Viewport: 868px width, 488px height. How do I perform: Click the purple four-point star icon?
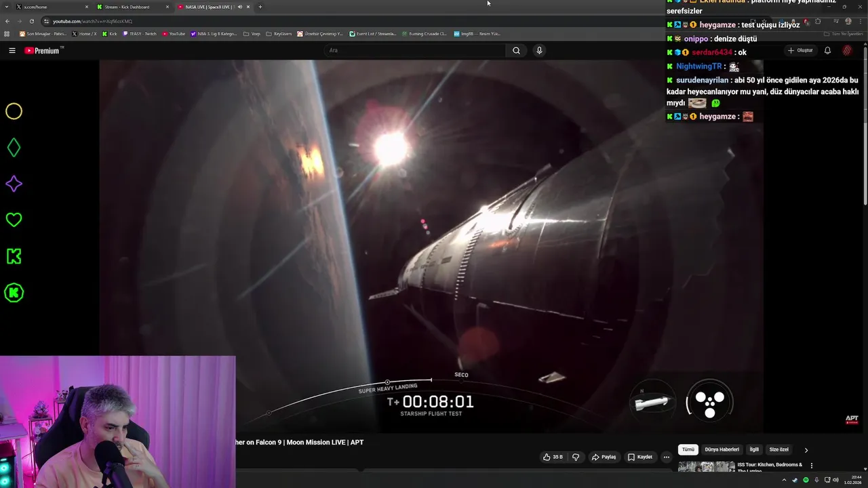(14, 184)
